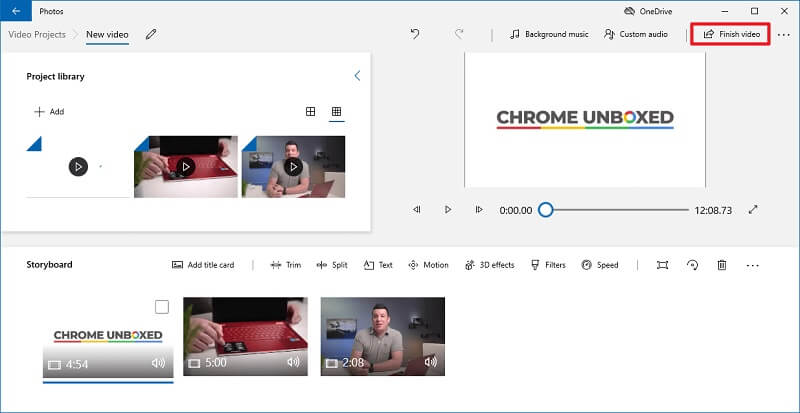Click the 12:08.73 total duration
This screenshot has width=800, height=413.
click(x=713, y=210)
